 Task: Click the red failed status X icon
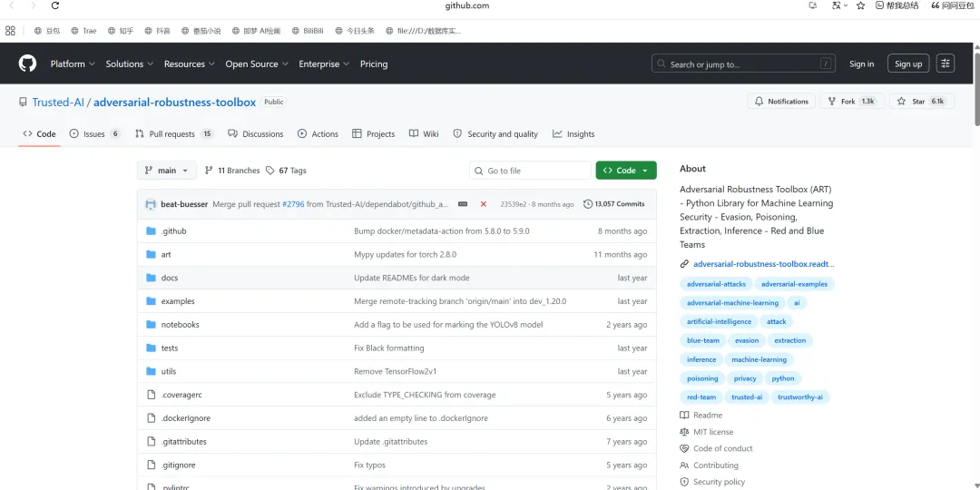[x=483, y=204]
